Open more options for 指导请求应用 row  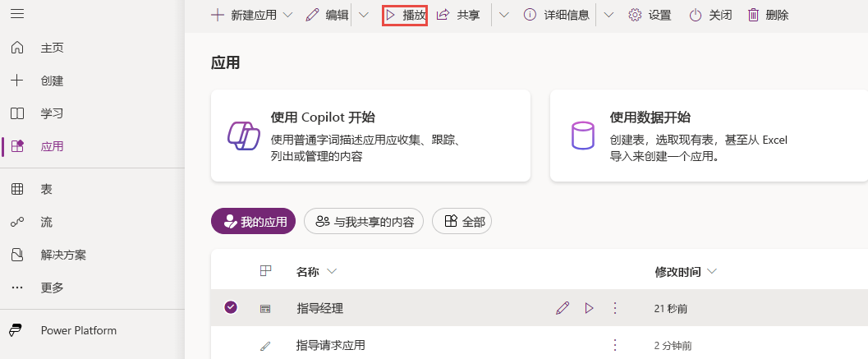[x=614, y=346]
